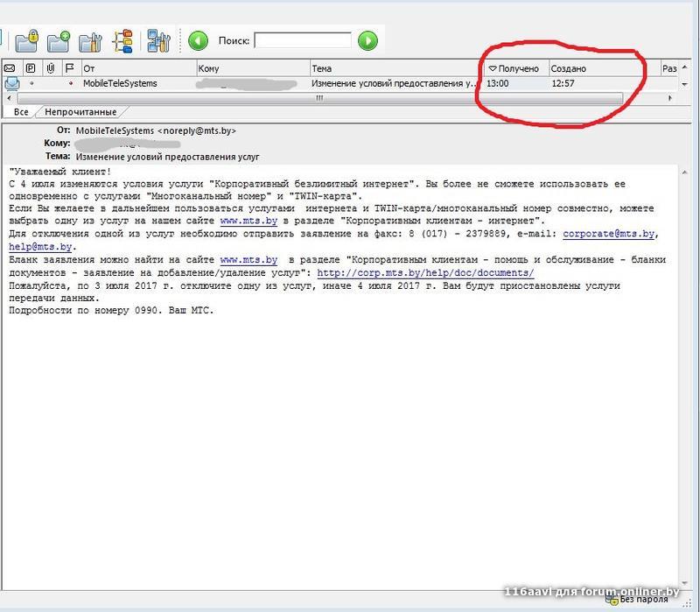Click the message body scroll down arrow
Image resolution: width=700 pixels, height=612 pixels.
685,582
